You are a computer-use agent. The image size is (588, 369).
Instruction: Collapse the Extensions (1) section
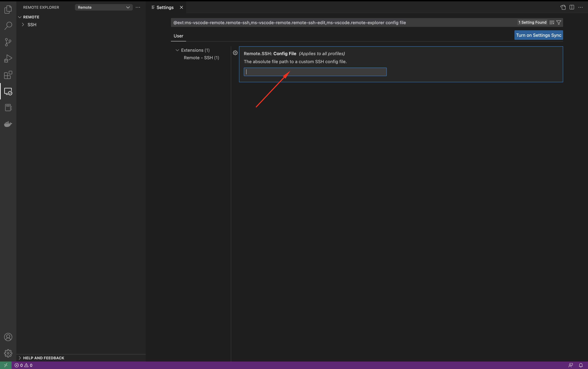pyautogui.click(x=177, y=50)
